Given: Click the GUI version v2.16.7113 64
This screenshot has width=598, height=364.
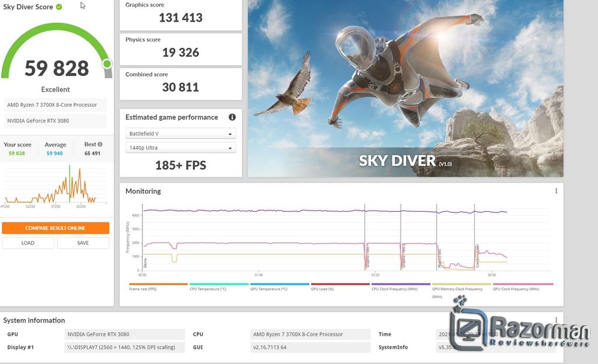Looking at the screenshot, I should (x=310, y=347).
